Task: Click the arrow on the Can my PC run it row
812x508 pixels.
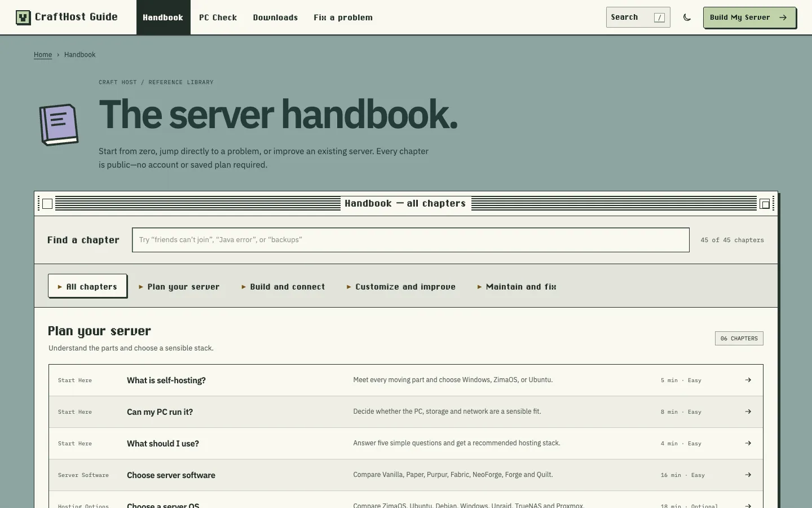Action: coord(748,411)
